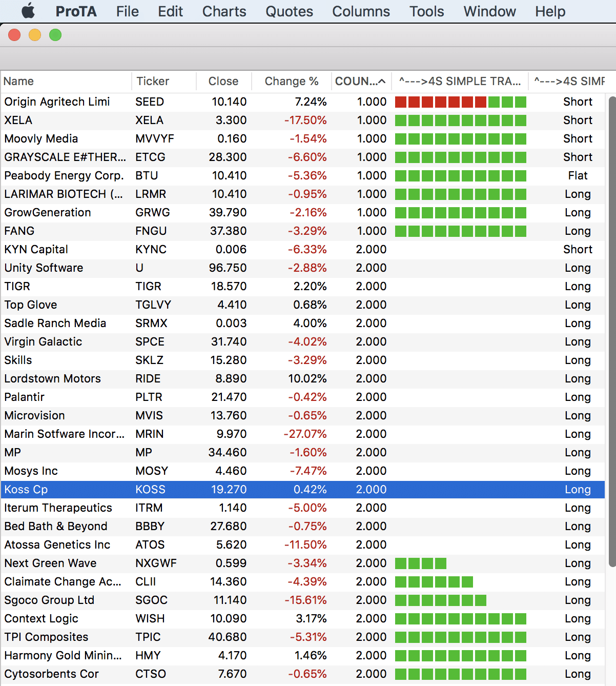
Task: Click the green zoom window button
Action: pyautogui.click(x=55, y=35)
